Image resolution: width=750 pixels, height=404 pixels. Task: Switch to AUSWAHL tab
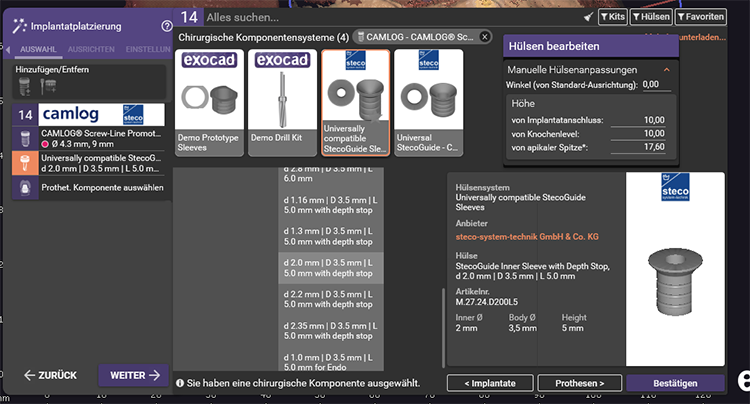point(38,50)
